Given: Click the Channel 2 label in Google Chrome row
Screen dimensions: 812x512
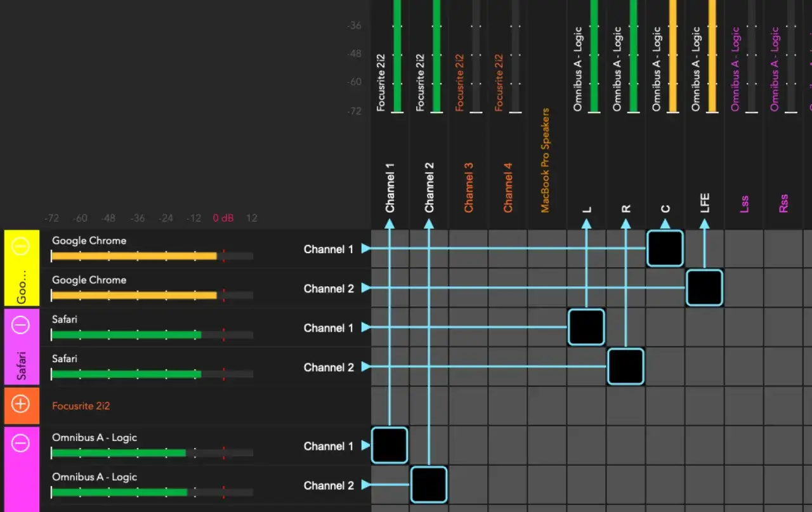Looking at the screenshot, I should [329, 289].
